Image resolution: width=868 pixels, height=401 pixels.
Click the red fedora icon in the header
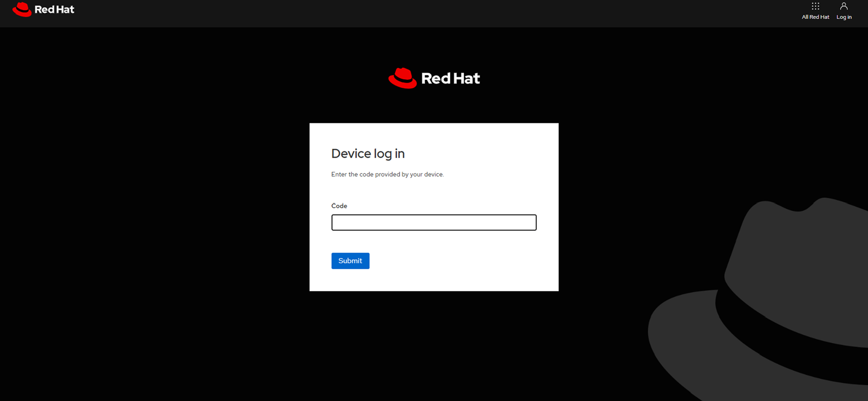[x=22, y=9]
